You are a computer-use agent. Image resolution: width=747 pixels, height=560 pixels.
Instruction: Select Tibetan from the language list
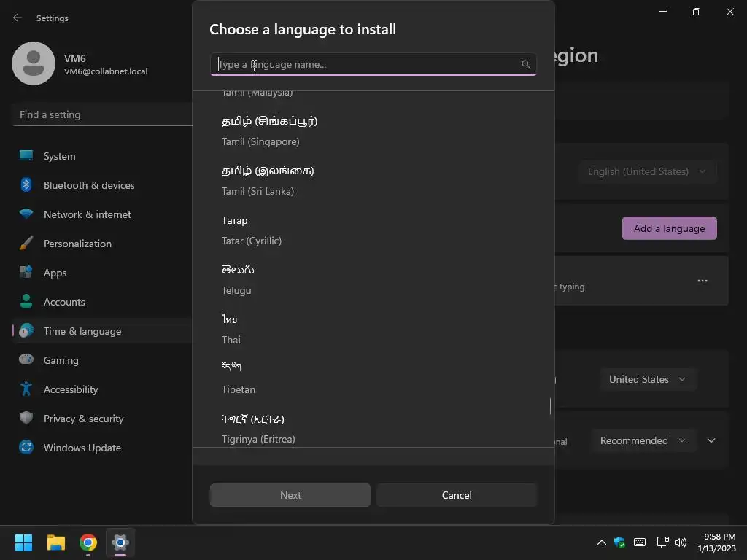pos(373,378)
